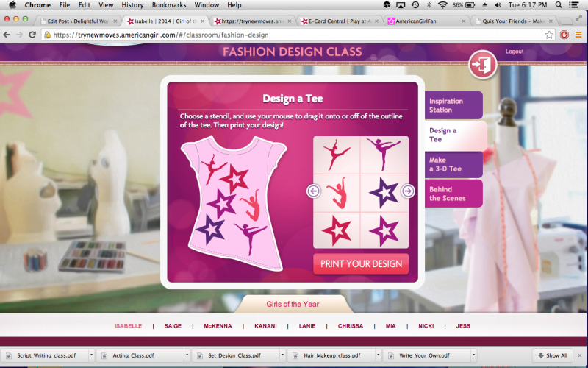Click the browser back button

tap(7, 35)
